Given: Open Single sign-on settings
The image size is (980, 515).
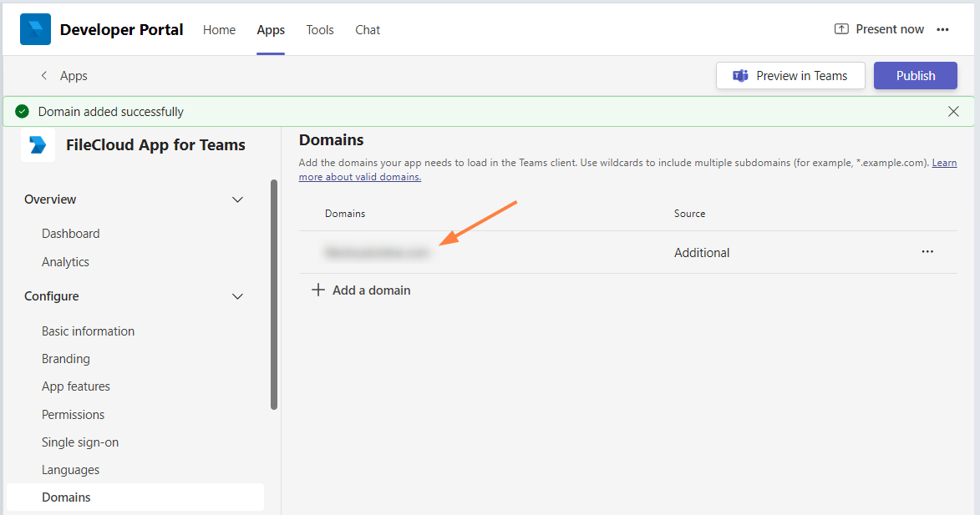Looking at the screenshot, I should click(x=80, y=442).
